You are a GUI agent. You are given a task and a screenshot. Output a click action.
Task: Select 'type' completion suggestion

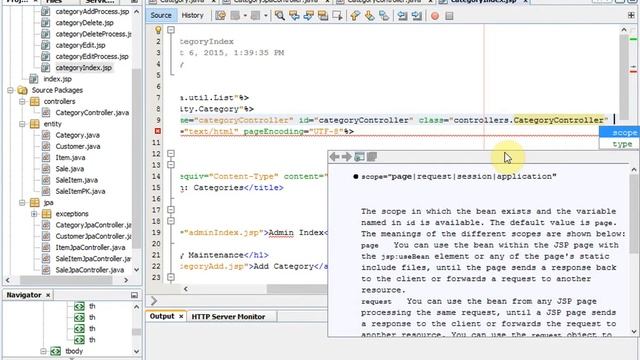(x=619, y=144)
